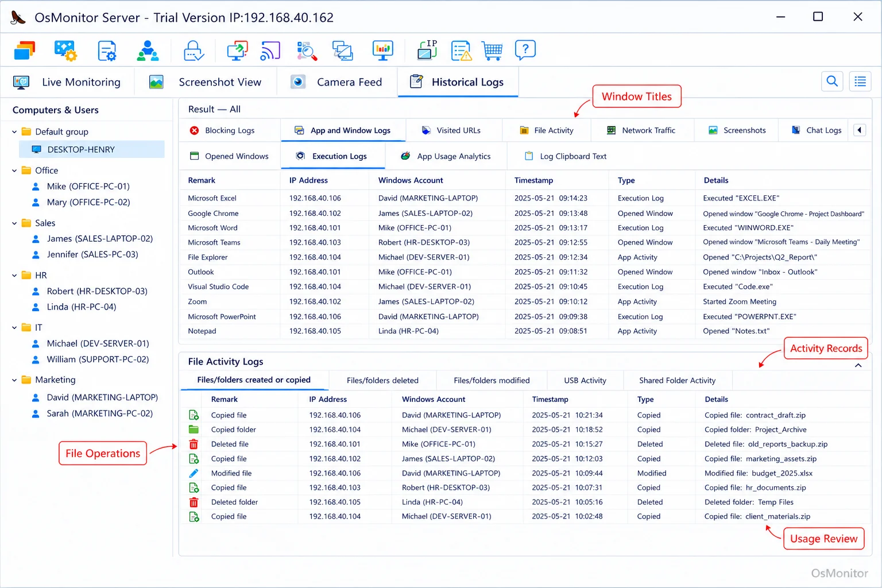Click the trash icon in old_reports_backup.zip row
Image resolution: width=882 pixels, height=588 pixels.
point(194,444)
